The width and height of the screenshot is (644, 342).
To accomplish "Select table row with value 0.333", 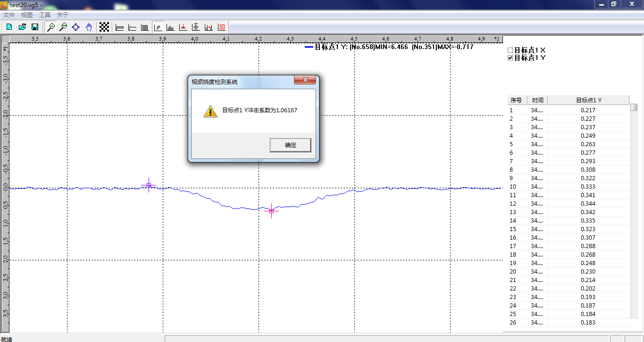I will tap(569, 187).
